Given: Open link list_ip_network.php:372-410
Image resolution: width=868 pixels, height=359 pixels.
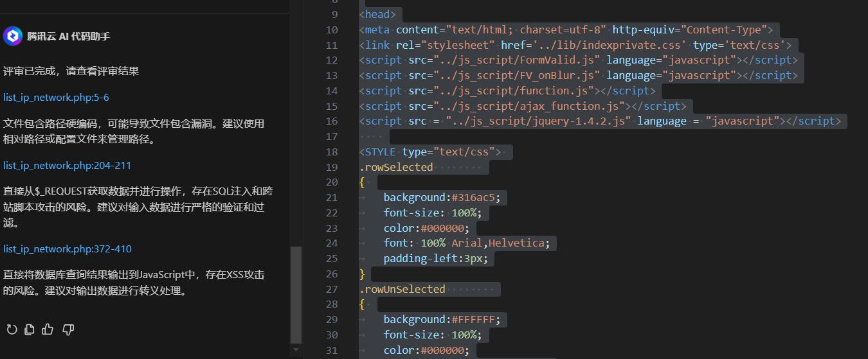Looking at the screenshot, I should [x=68, y=249].
